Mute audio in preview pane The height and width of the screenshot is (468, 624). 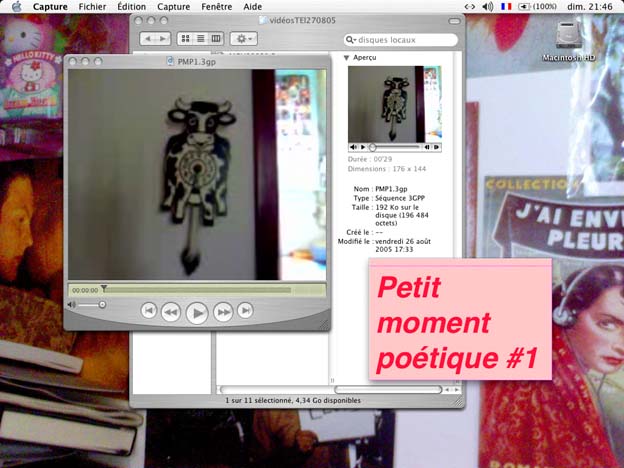pos(353,147)
